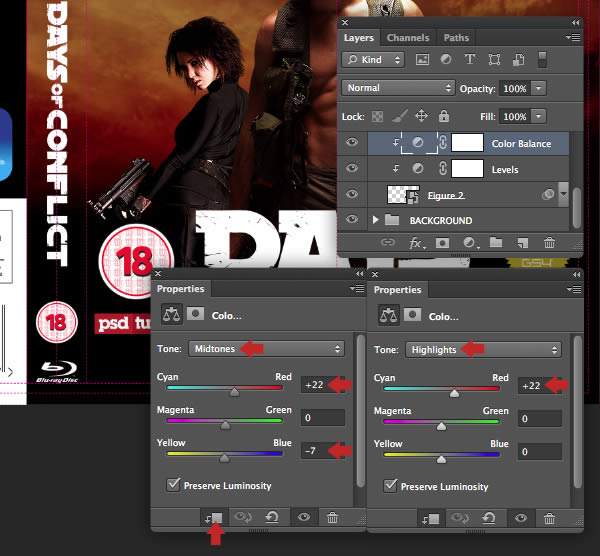The width and height of the screenshot is (600, 556).
Task: Open the Fill arrow dropdown
Action: (x=539, y=116)
